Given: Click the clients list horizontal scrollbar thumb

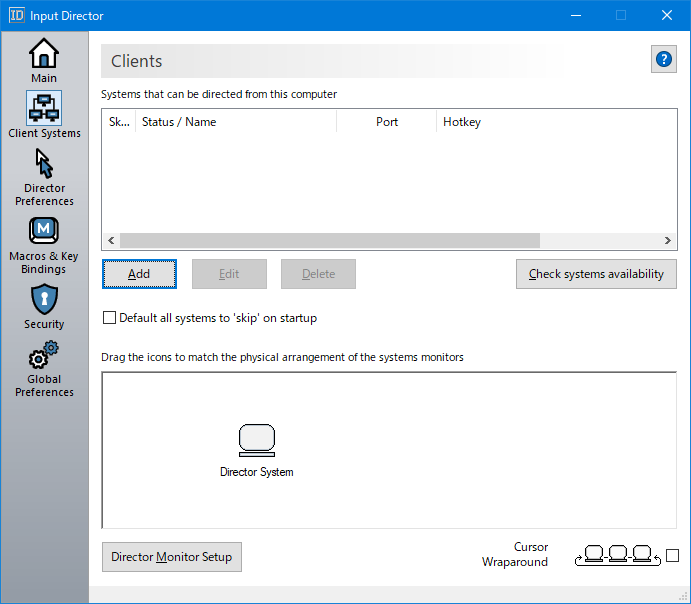Looking at the screenshot, I should click(330, 241).
